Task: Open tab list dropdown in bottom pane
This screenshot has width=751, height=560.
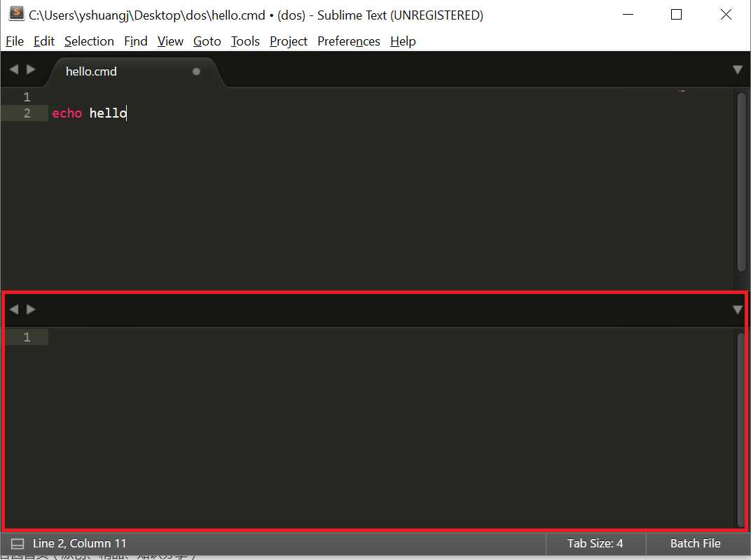Action: click(738, 309)
